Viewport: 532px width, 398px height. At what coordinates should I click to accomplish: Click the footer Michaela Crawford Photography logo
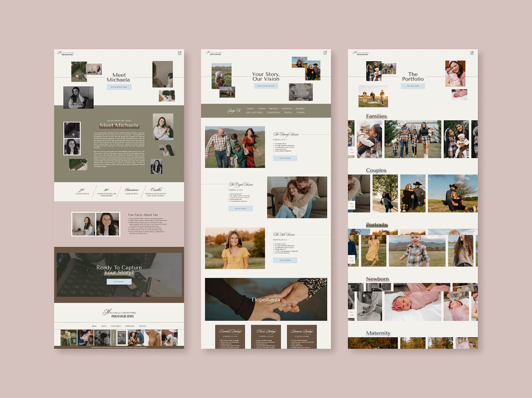pos(119,314)
